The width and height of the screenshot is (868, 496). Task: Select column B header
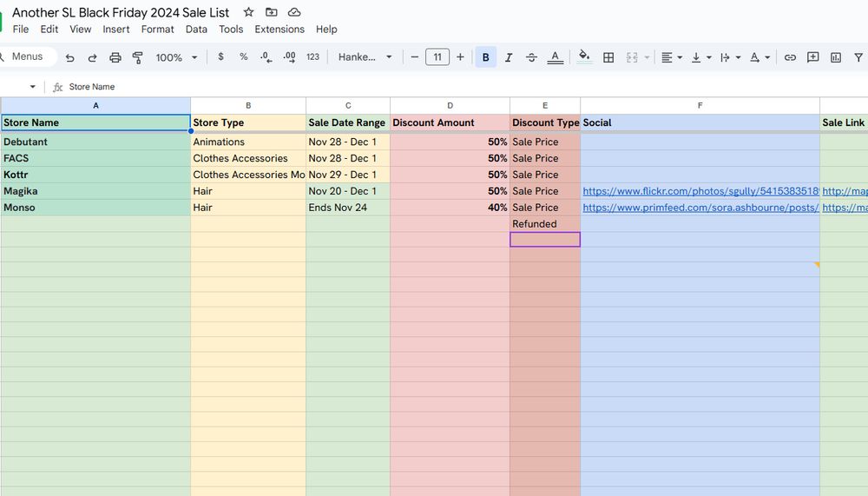[x=248, y=105]
